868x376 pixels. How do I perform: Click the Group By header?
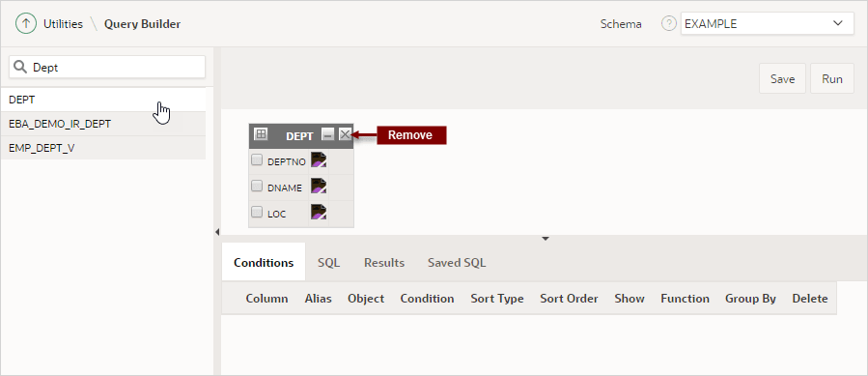750,299
